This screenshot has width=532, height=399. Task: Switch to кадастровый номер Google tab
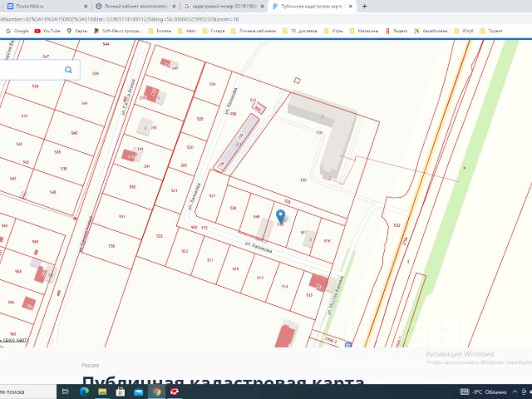click(x=224, y=6)
